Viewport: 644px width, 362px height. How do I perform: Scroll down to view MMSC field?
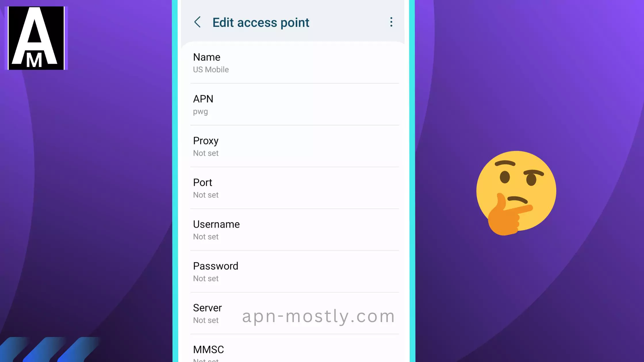point(208,350)
